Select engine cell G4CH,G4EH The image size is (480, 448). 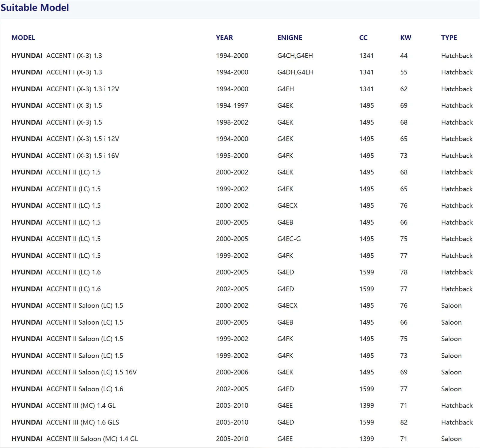pos(295,56)
